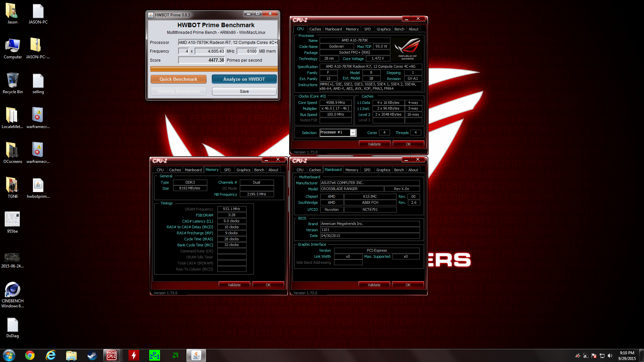Click Validate in Memory CPU-Z window
This screenshot has height=362, width=644.
(234, 285)
